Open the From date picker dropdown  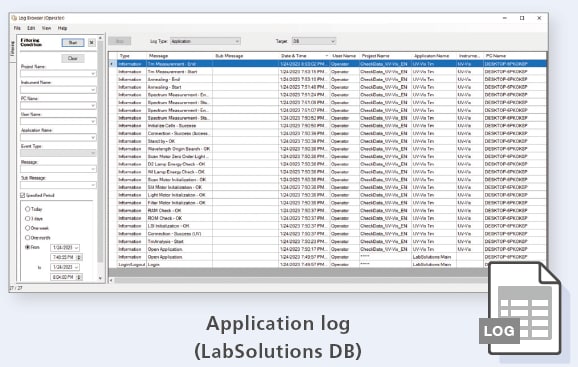point(76,248)
